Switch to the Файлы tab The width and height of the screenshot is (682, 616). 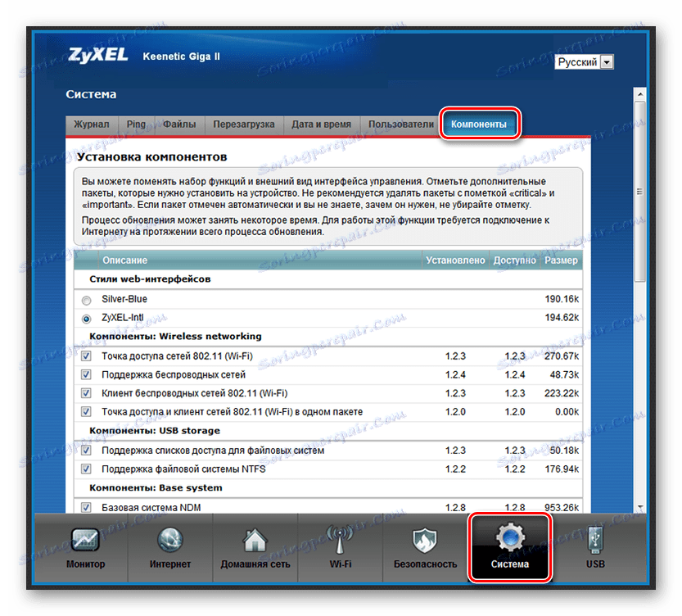point(179,125)
